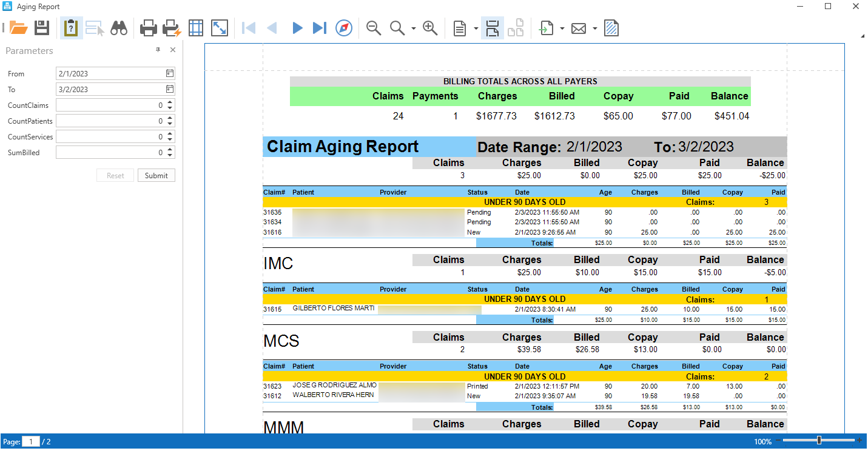This screenshot has height=451, width=868.
Task: Click the Submit button
Action: tap(156, 175)
